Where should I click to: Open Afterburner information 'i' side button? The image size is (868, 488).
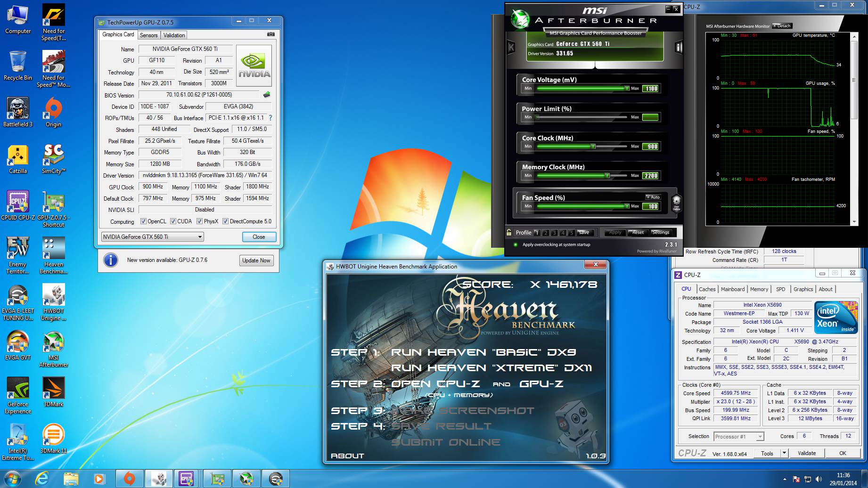[x=679, y=47]
